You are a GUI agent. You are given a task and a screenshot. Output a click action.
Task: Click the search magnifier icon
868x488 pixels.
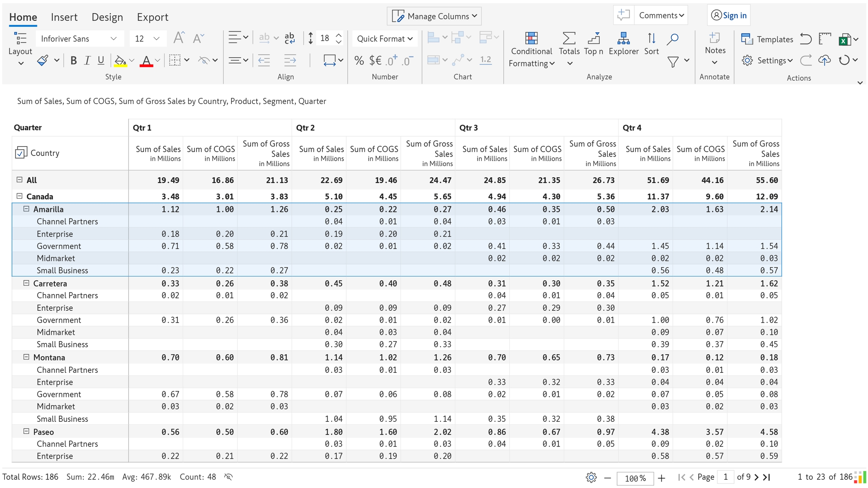click(x=672, y=38)
